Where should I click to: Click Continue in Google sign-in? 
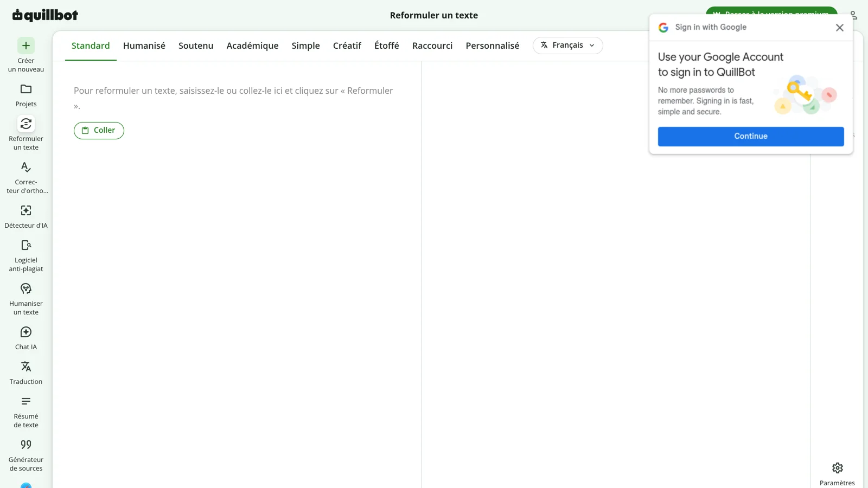[751, 136]
